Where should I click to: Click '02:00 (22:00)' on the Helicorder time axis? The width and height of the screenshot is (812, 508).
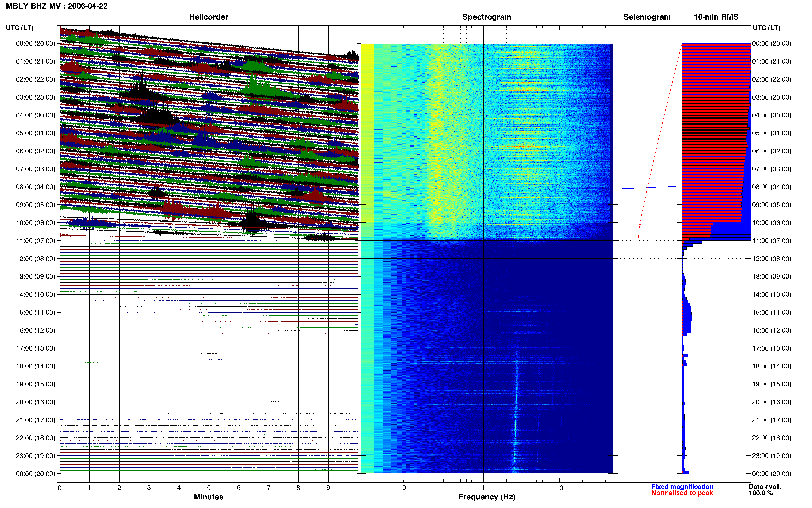point(36,79)
